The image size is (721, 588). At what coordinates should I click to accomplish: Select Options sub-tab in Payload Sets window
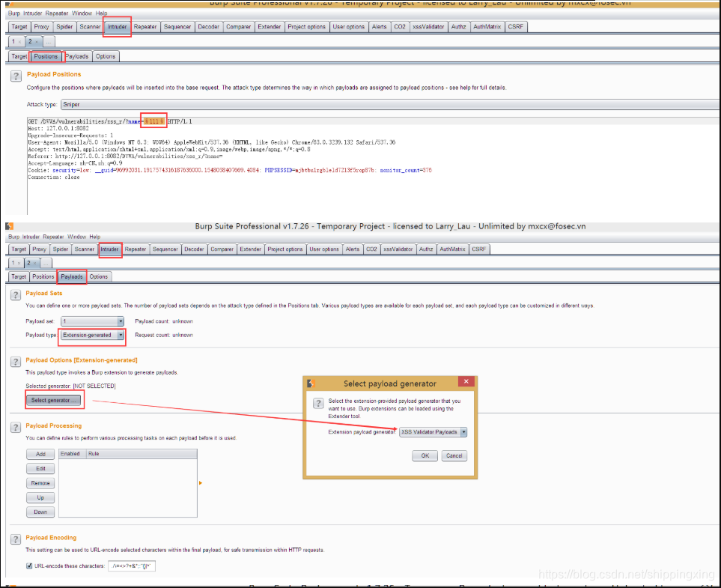[x=98, y=277]
